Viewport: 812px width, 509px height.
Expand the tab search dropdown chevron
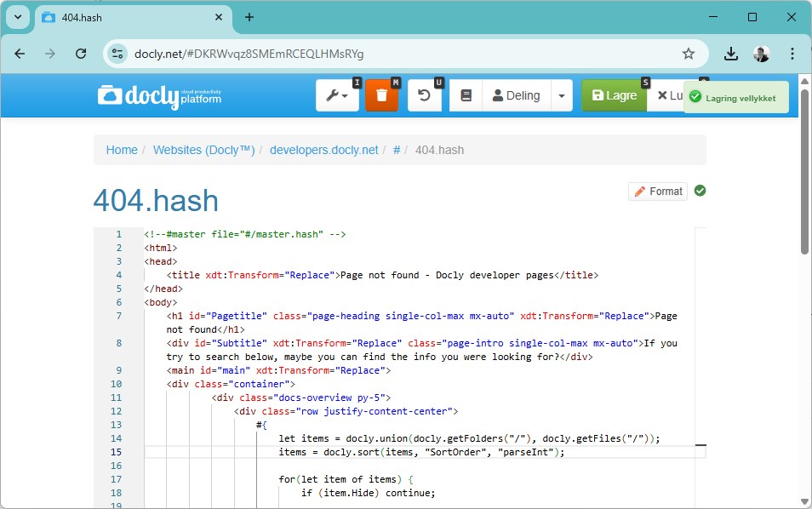pyautogui.click(x=17, y=17)
